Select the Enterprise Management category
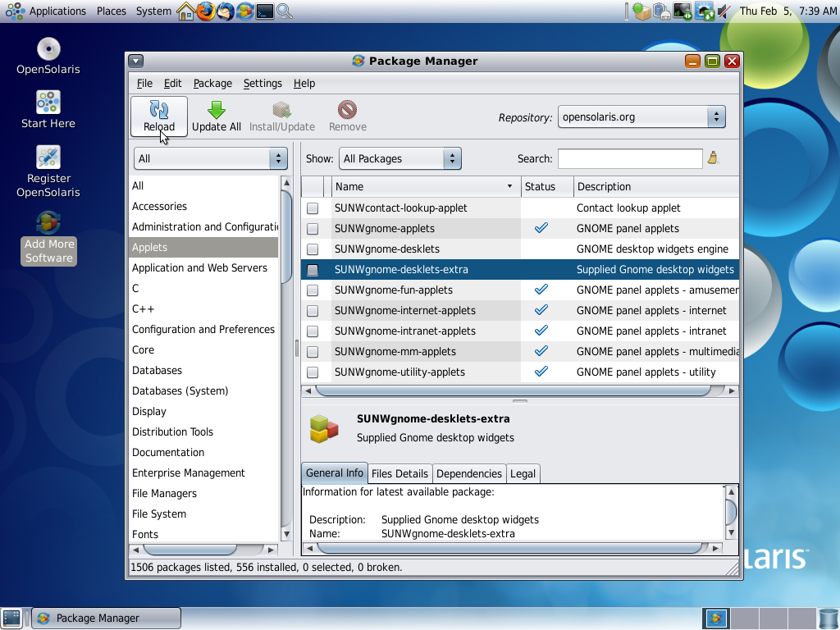Viewport: 840px width, 630px height. 203,473
